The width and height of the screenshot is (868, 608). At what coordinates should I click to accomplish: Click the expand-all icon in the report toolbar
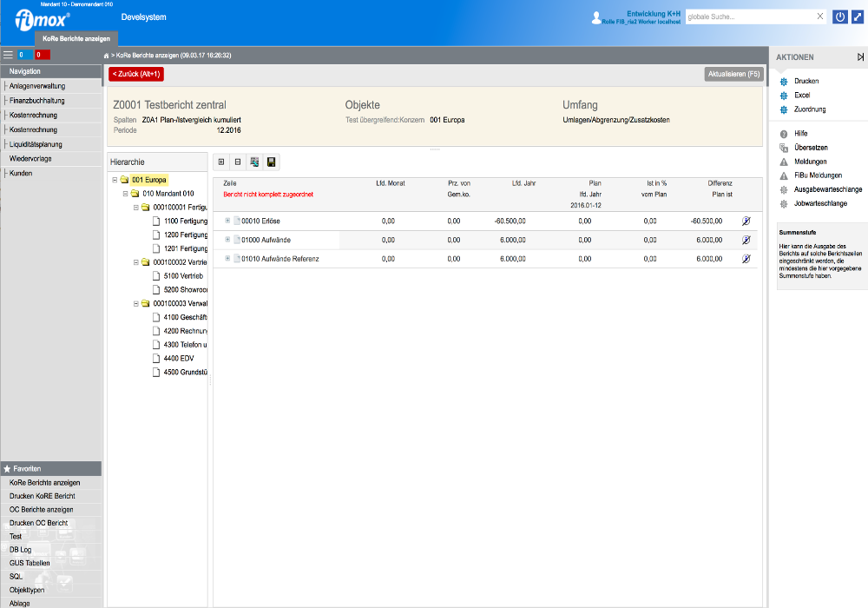pyautogui.click(x=221, y=162)
